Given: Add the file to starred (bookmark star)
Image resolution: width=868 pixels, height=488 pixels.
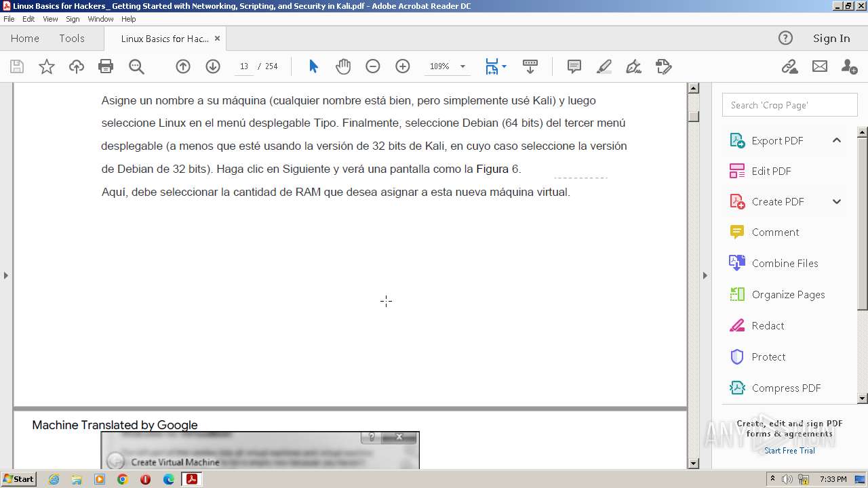Looking at the screenshot, I should coord(46,66).
